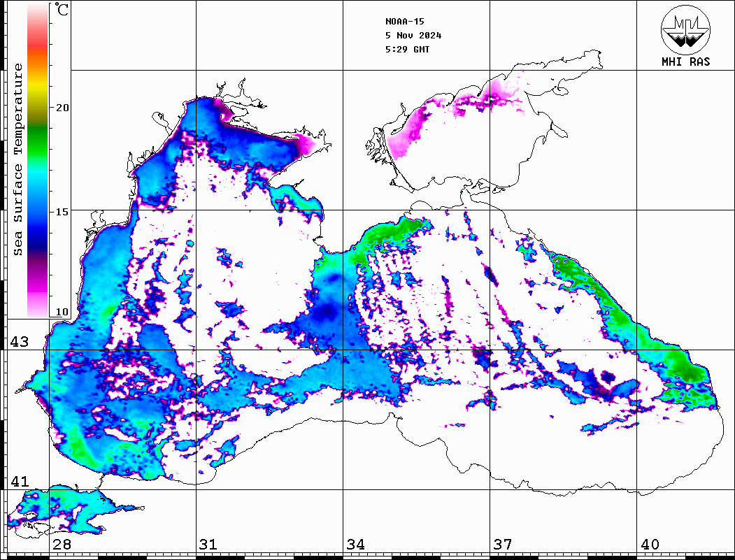Click the "10" tick on temperature scale
735x560 pixels.
tap(62, 312)
